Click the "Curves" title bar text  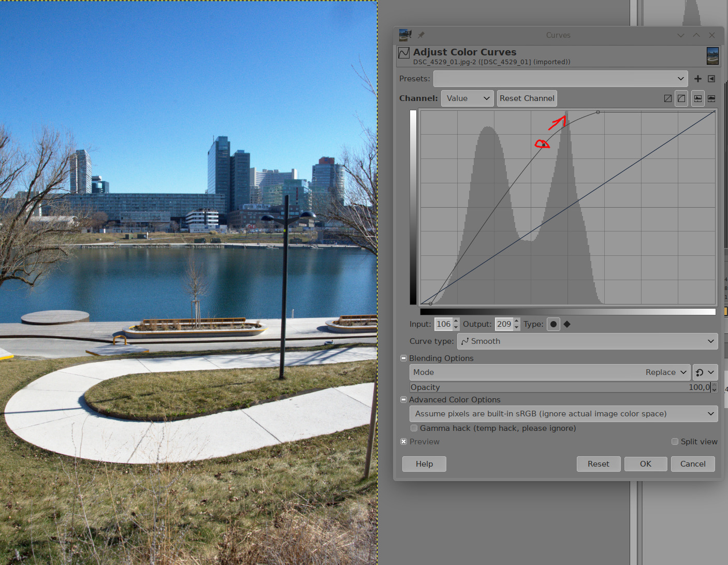point(558,35)
